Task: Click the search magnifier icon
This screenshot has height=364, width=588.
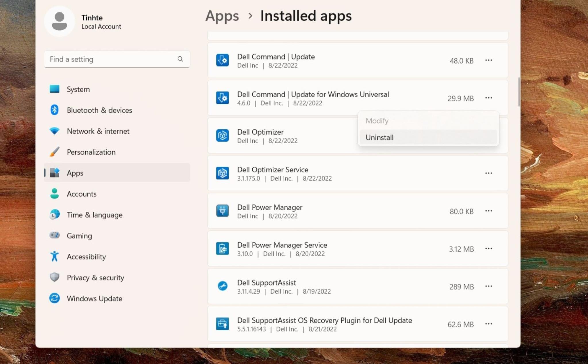Action: click(180, 59)
